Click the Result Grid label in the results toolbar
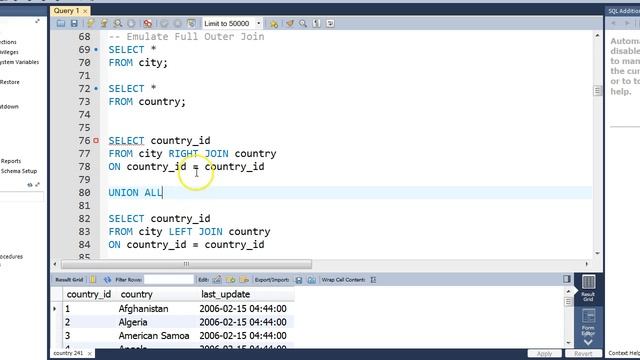This screenshot has width=640, height=360. [69, 280]
